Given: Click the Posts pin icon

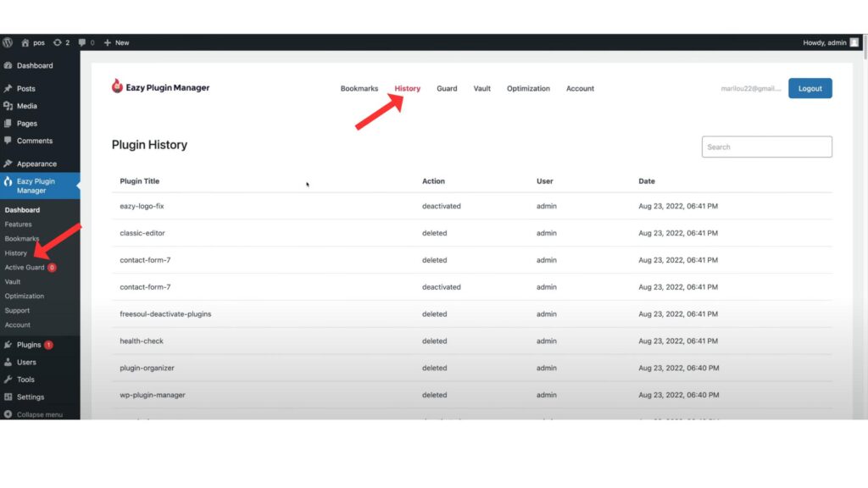Looking at the screenshot, I should click(8, 88).
